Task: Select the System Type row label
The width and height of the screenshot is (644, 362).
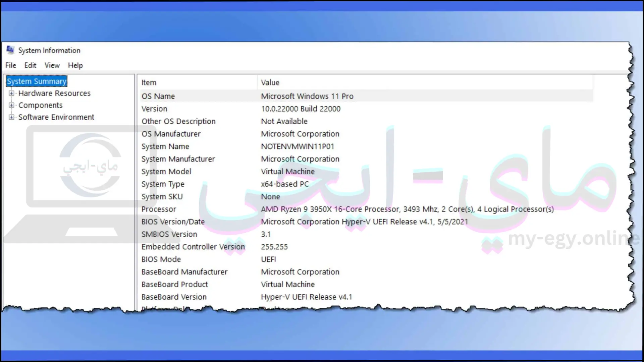Action: click(163, 184)
